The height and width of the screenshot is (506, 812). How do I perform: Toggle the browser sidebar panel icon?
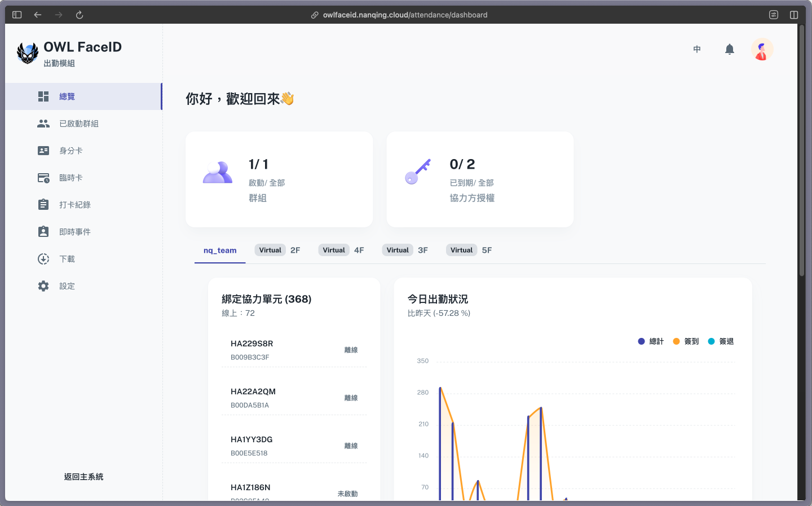pos(17,15)
